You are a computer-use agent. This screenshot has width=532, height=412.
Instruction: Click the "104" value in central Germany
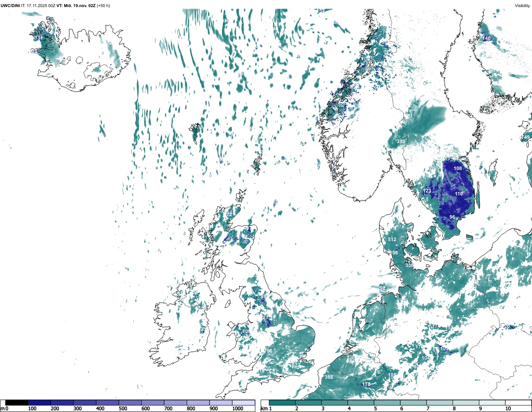(426, 358)
